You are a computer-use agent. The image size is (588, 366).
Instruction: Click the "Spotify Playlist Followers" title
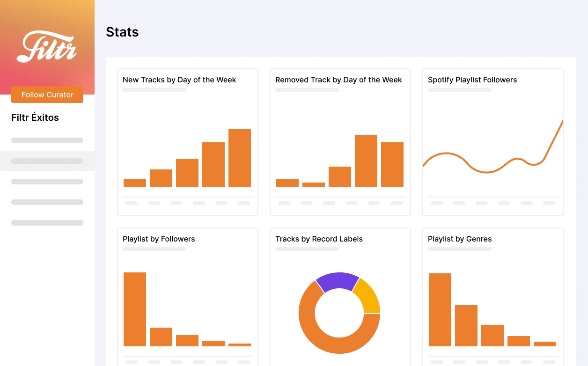coord(472,80)
